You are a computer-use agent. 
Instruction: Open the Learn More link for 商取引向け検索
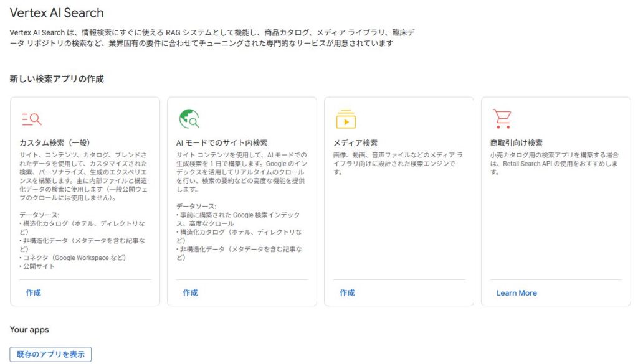click(x=517, y=293)
